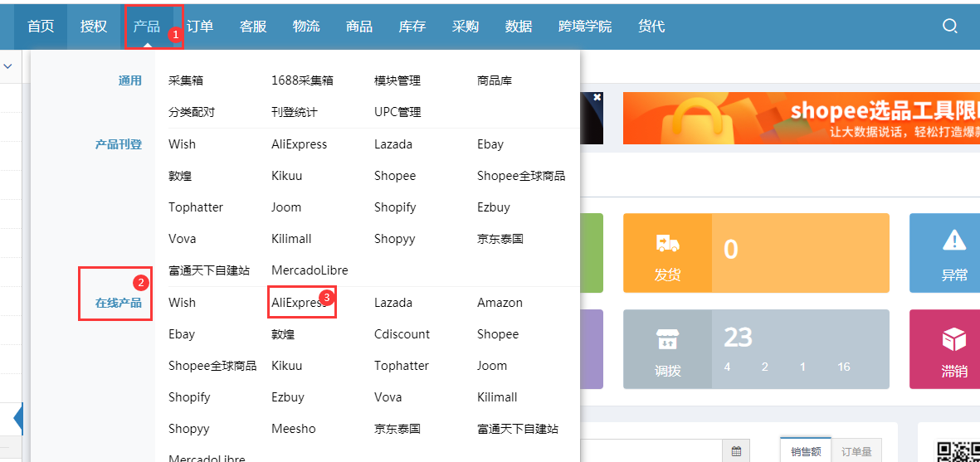Viewport: 980px width, 462px height.
Task: Choose Joom under 在线产品
Action: 492,366
